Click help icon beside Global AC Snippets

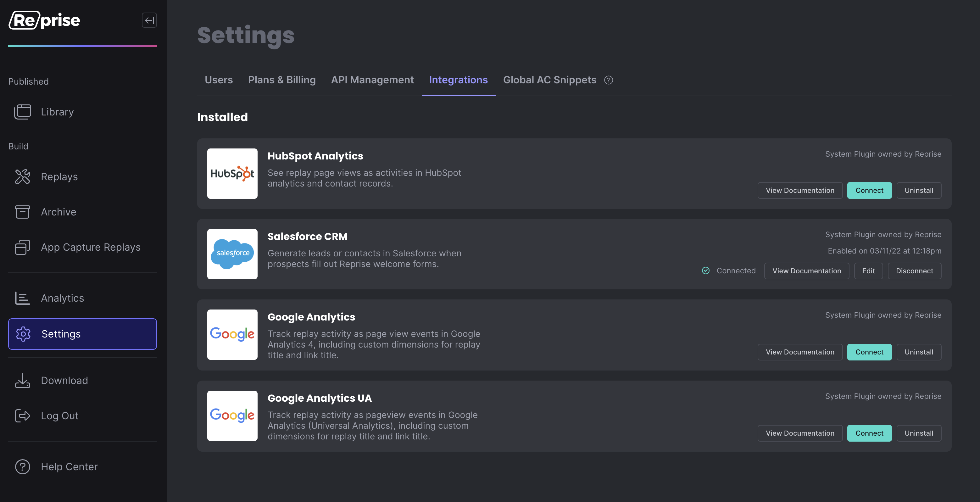tap(608, 80)
